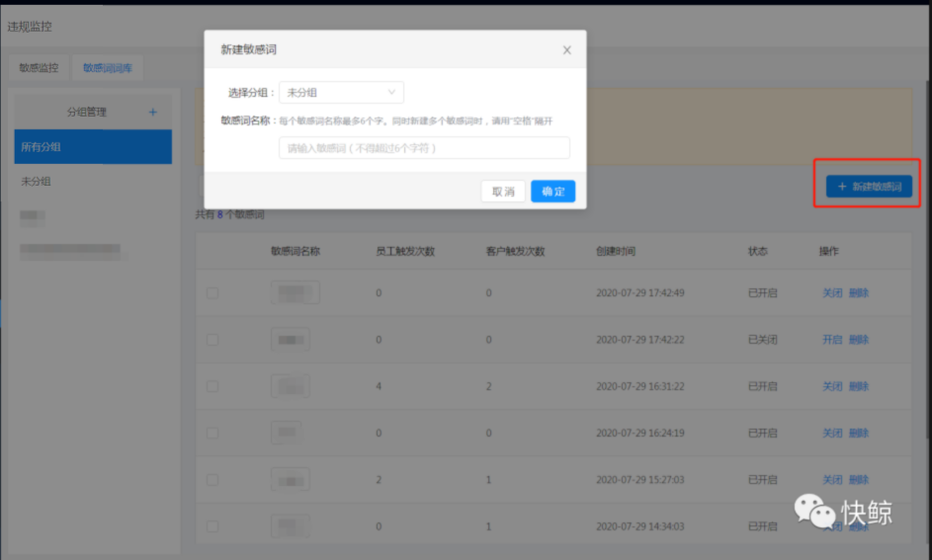Click 开启 link in the 17:42:22 row

[x=832, y=340]
